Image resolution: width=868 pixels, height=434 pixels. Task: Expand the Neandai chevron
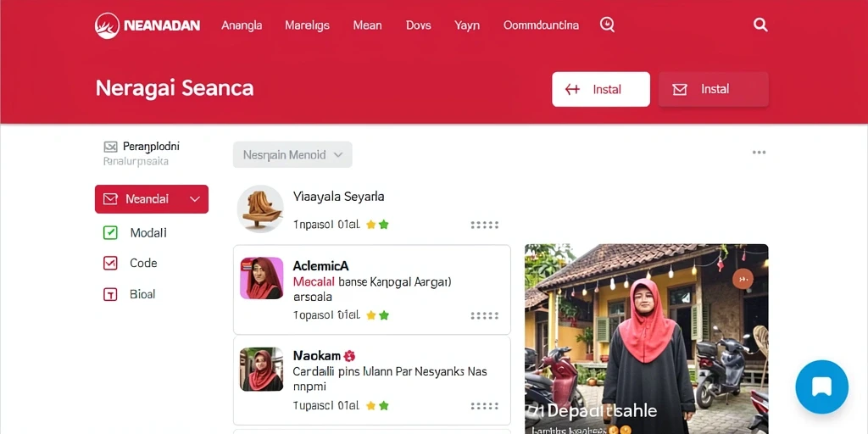(195, 198)
